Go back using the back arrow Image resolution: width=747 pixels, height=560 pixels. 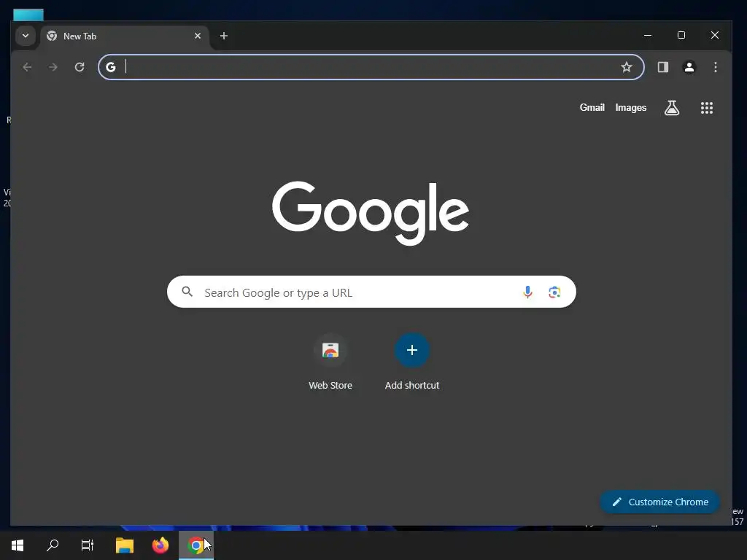[x=27, y=67]
